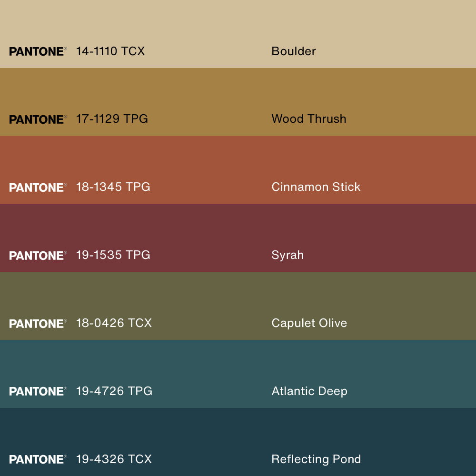Select the Atlantic Deep color name
The height and width of the screenshot is (476, 476).
[x=309, y=391]
